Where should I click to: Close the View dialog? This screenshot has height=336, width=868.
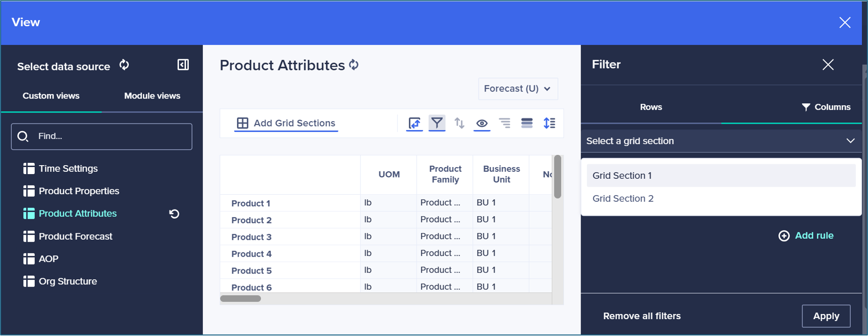tap(845, 23)
